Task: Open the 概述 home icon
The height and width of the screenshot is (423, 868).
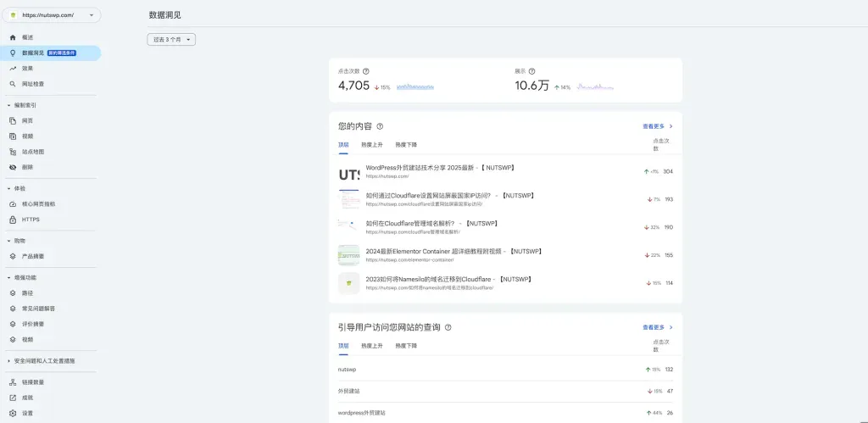Action: tap(13, 37)
